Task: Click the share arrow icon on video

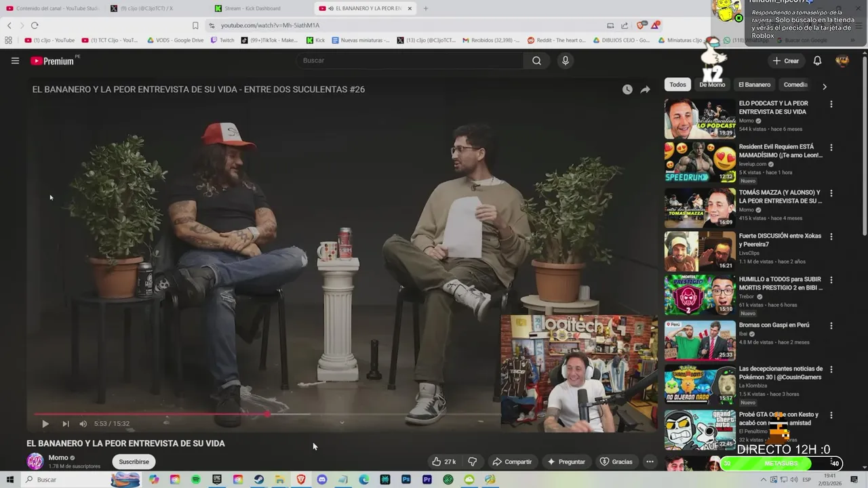Action: pyautogui.click(x=645, y=89)
